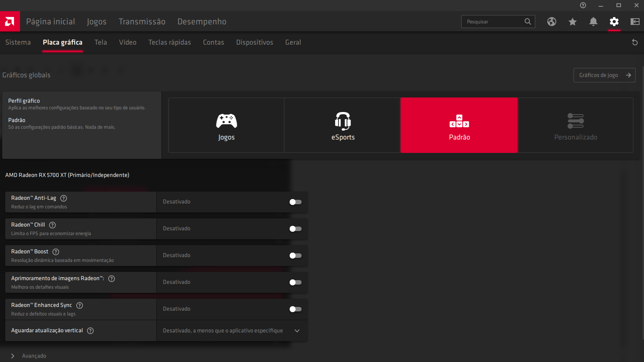The image size is (644, 362).
Task: Switch to the Vídeo settings tab
Action: tap(128, 42)
